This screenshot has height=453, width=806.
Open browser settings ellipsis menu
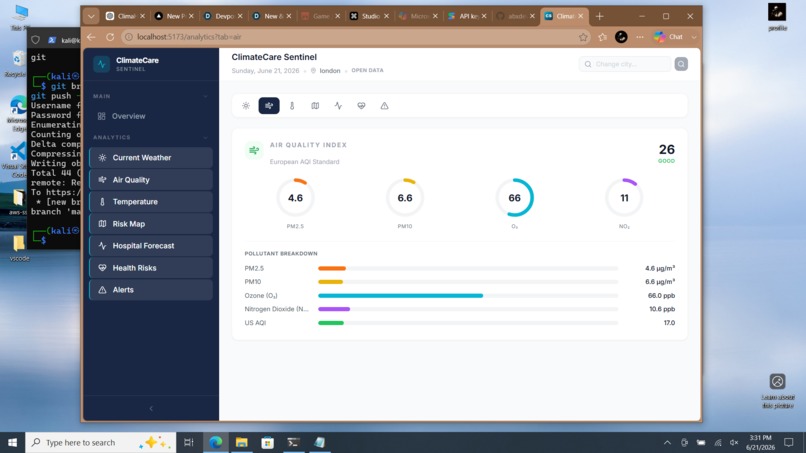click(639, 37)
